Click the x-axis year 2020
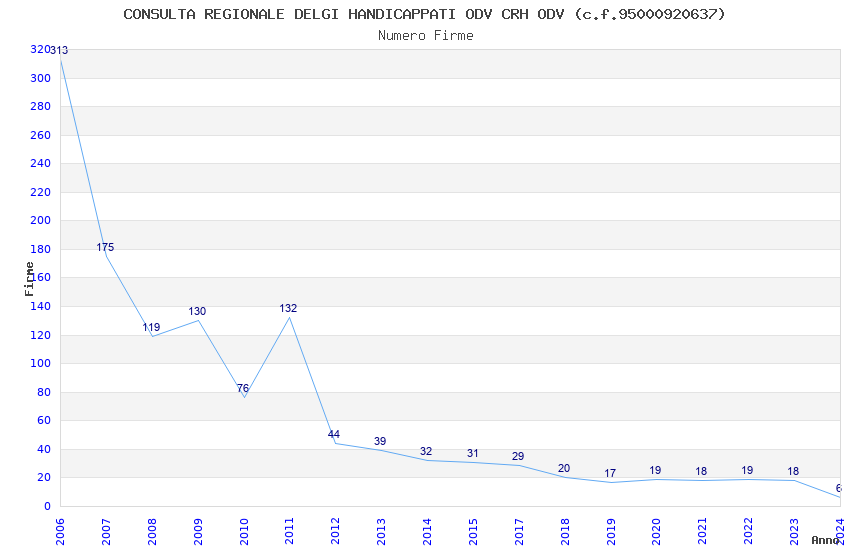850x550 pixels. pos(656,531)
